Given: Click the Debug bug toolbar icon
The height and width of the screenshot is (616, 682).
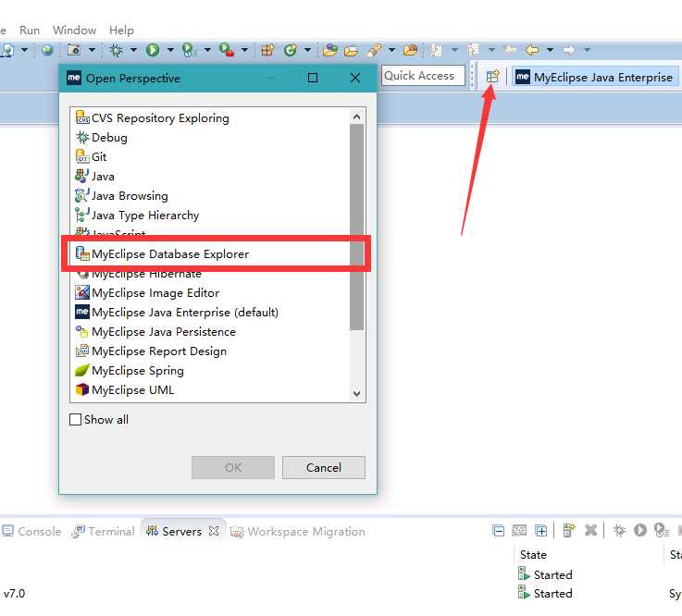Looking at the screenshot, I should click(x=116, y=50).
